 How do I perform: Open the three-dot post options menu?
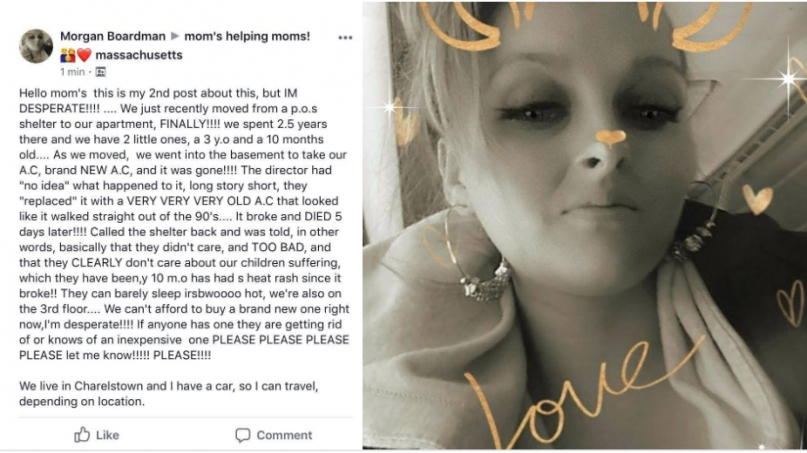tap(345, 37)
